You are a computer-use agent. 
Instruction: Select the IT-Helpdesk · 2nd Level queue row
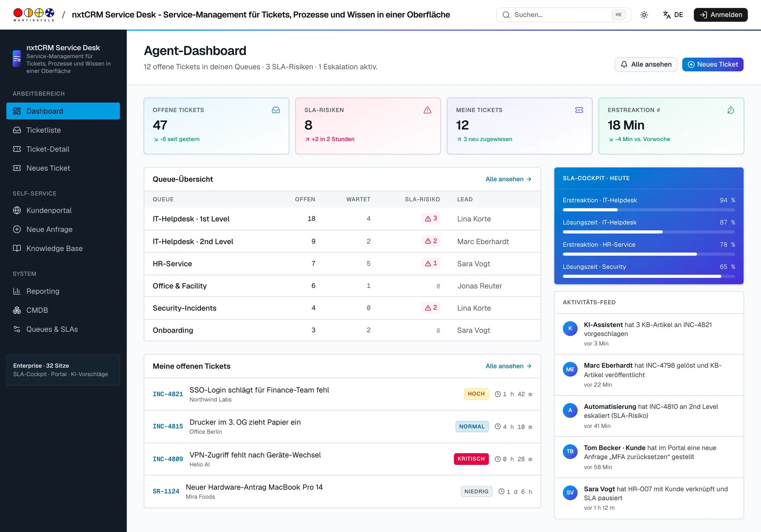click(342, 241)
